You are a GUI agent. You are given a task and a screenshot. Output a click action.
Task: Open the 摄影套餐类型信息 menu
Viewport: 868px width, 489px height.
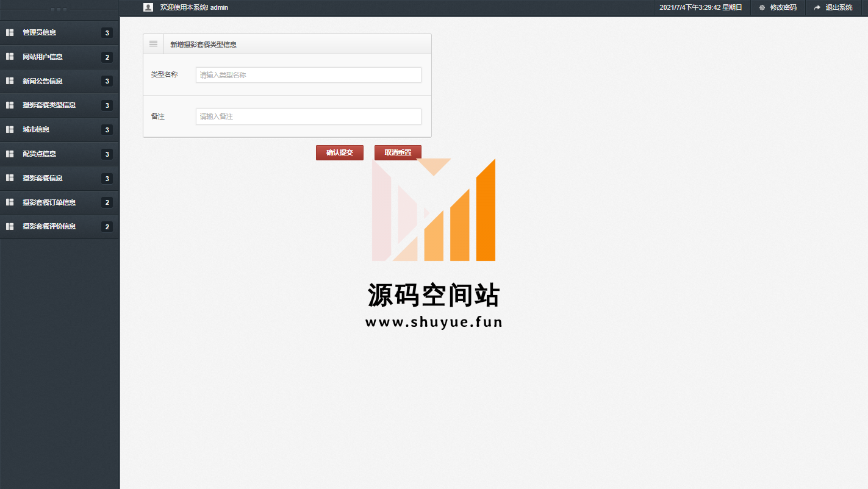tap(59, 105)
